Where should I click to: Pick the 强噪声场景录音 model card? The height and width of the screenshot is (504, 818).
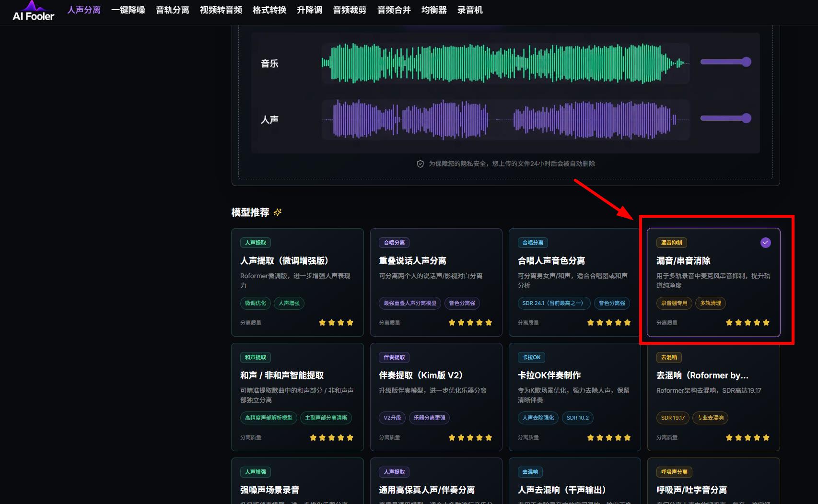(x=297, y=481)
